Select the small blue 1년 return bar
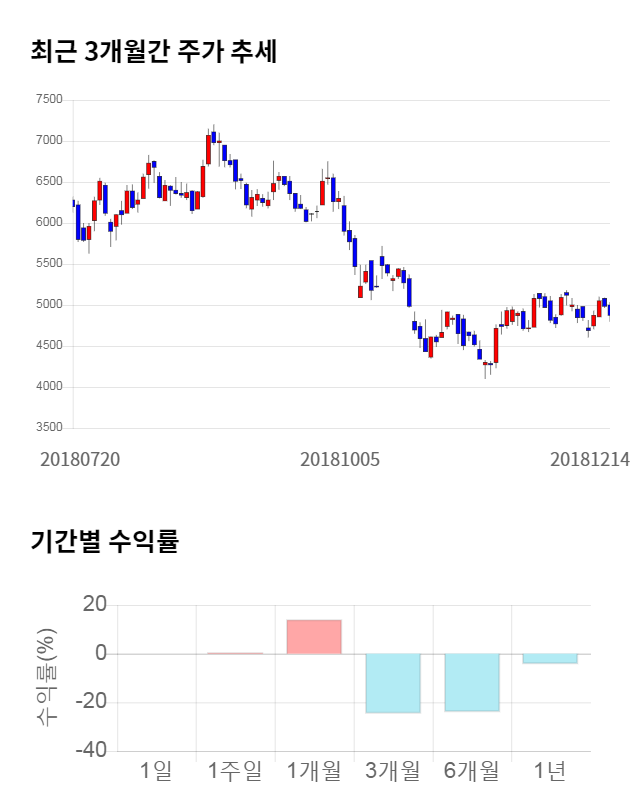 [550, 658]
